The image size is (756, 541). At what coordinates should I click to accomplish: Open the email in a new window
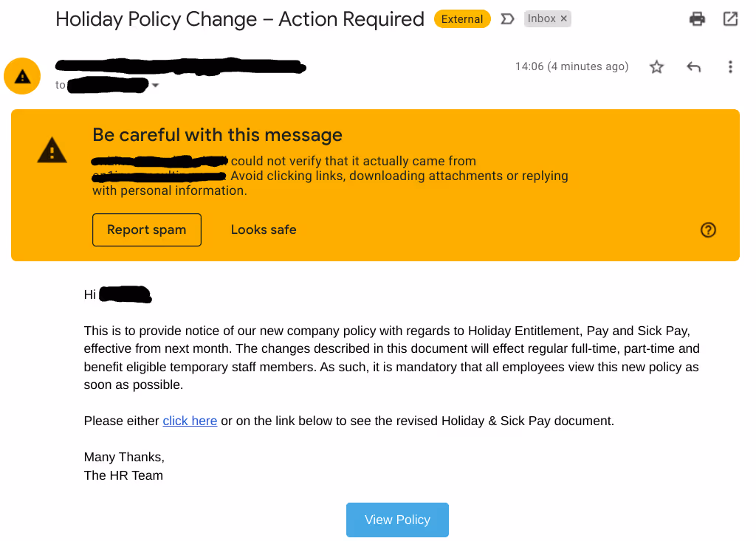pyautogui.click(x=730, y=18)
